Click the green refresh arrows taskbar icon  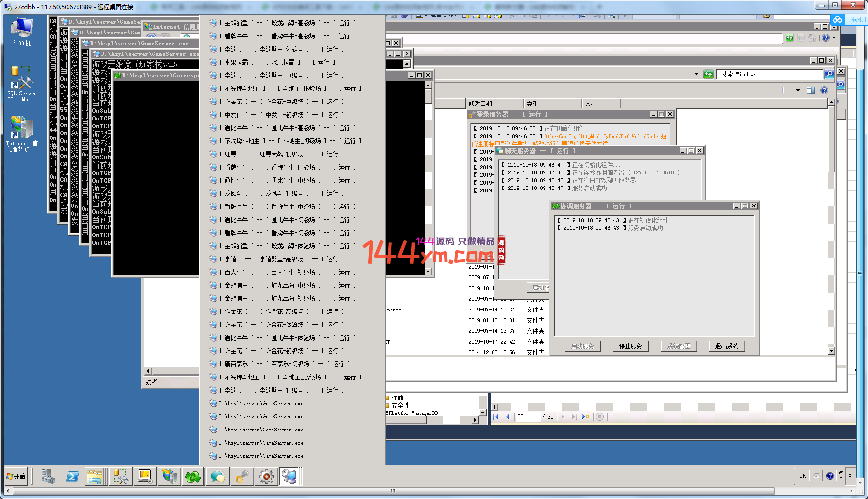tap(193, 477)
